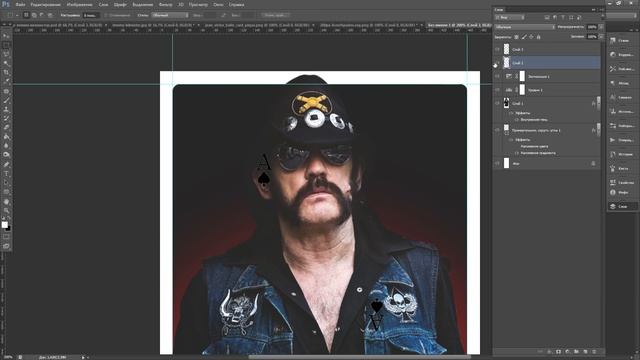Viewport: 640px width, 360px height.
Task: Toggle Quick Mask mode in the toolbox
Action: click(x=6, y=236)
